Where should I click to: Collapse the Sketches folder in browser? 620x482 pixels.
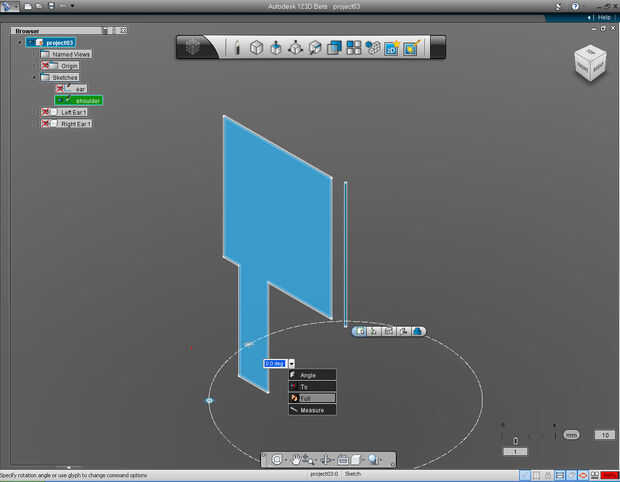pyautogui.click(x=35, y=77)
